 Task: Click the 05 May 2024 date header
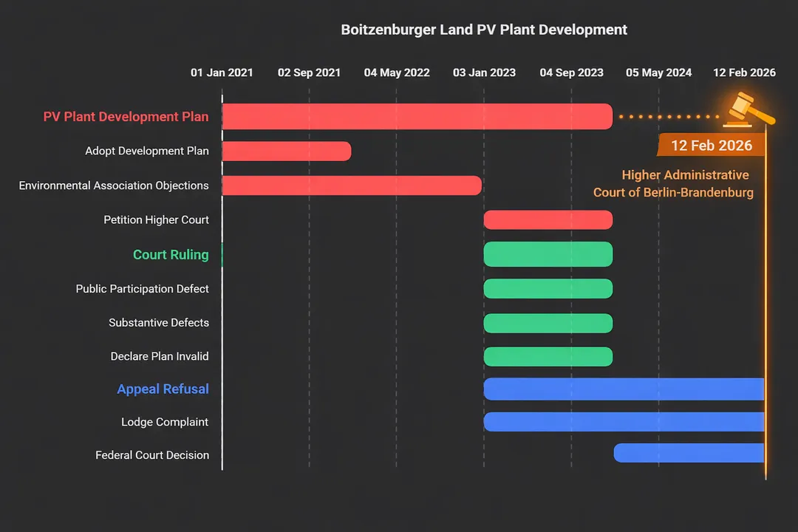[658, 72]
